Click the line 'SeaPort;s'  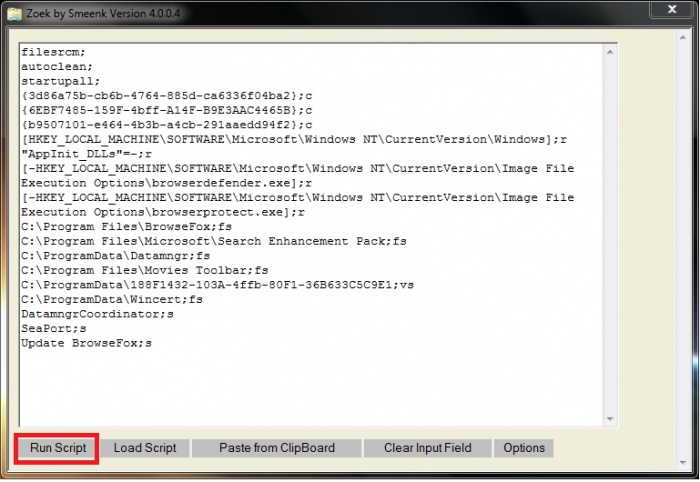(x=53, y=328)
